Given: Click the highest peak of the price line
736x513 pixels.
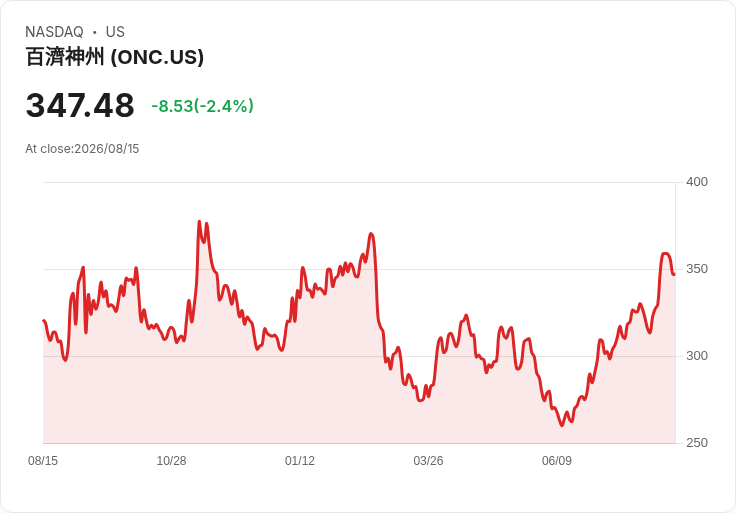Looking at the screenshot, I should pos(199,222).
